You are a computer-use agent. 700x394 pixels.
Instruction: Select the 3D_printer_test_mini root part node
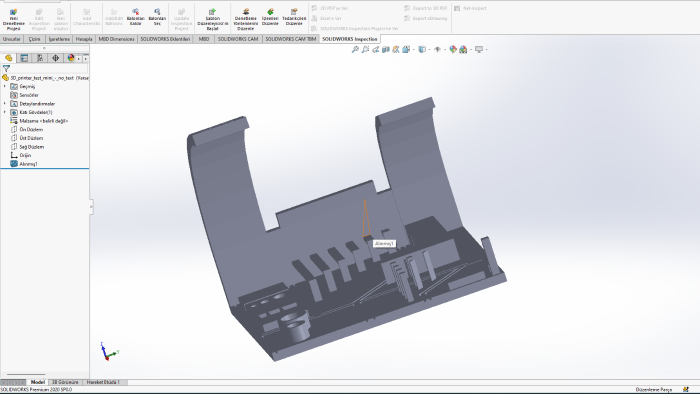click(x=46, y=78)
